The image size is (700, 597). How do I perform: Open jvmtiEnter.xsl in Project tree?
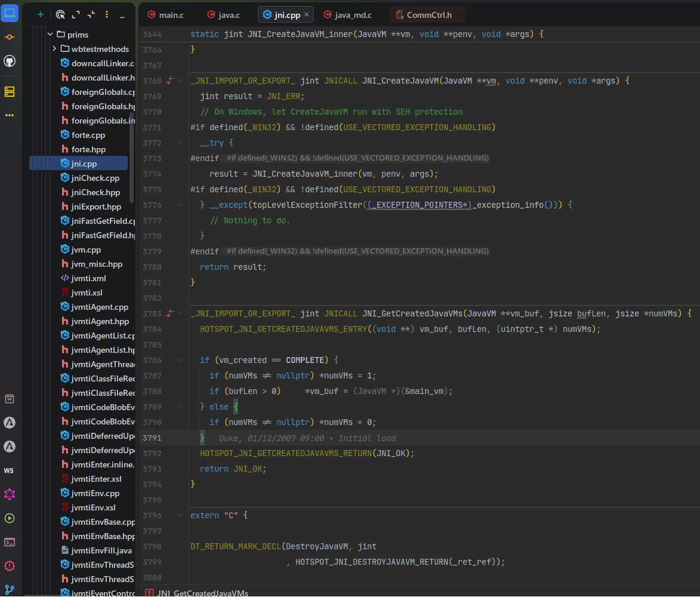[91, 479]
